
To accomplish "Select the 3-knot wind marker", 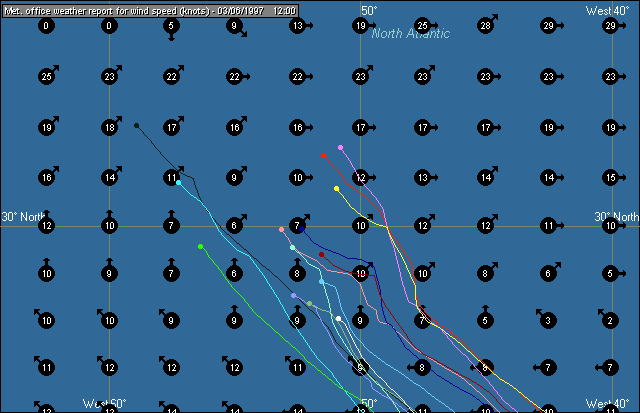I will tap(548, 320).
